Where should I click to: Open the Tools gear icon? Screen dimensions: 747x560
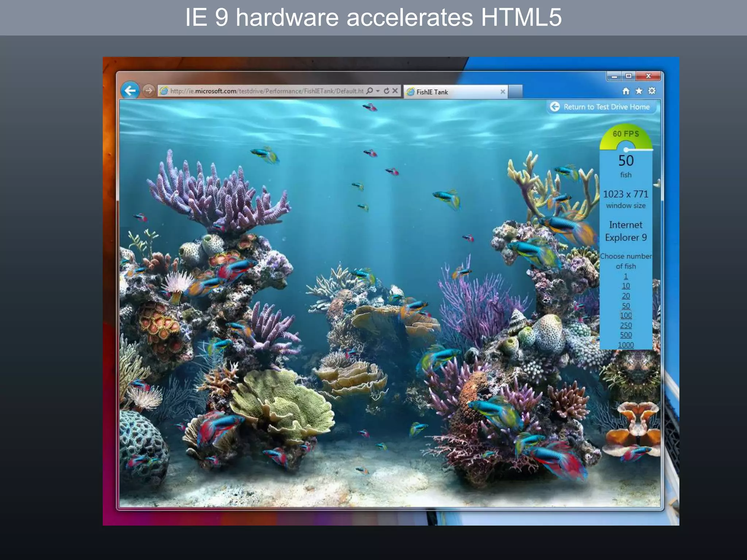(x=652, y=91)
